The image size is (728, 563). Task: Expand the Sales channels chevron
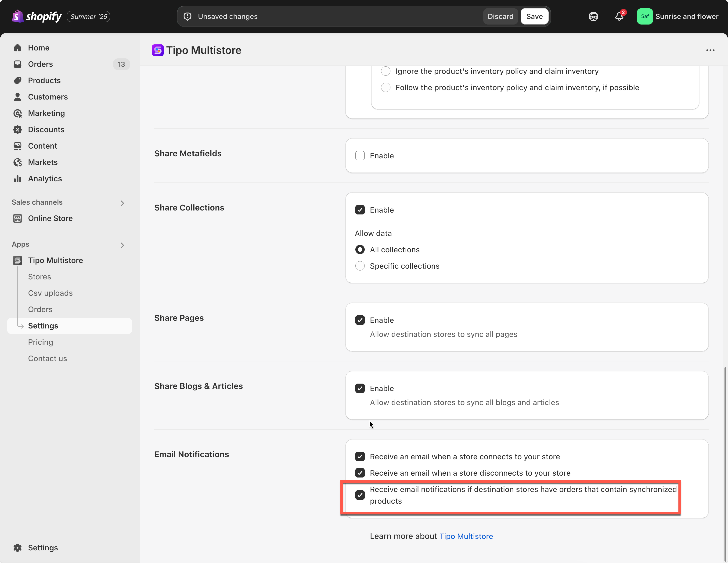(122, 203)
